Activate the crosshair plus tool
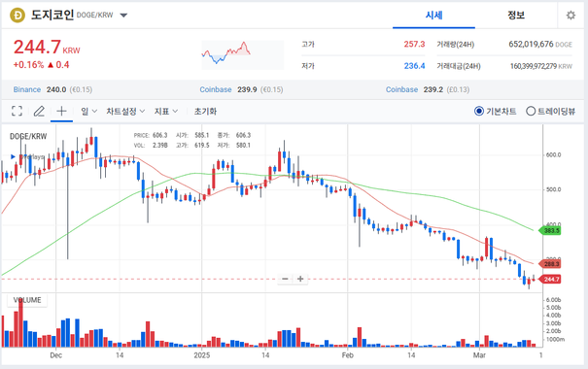588x369 pixels. pyautogui.click(x=61, y=111)
